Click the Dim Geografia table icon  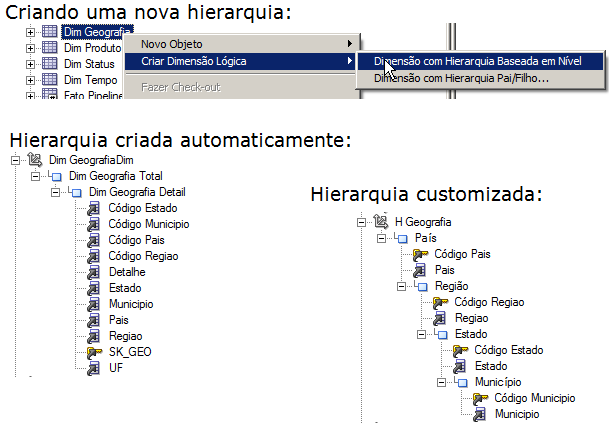click(x=50, y=31)
